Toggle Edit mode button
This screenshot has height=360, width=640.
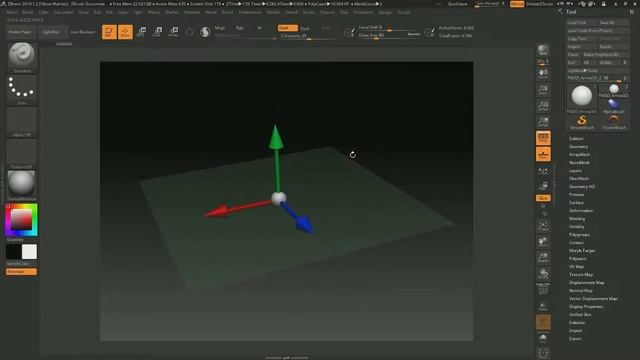pyautogui.click(x=109, y=32)
